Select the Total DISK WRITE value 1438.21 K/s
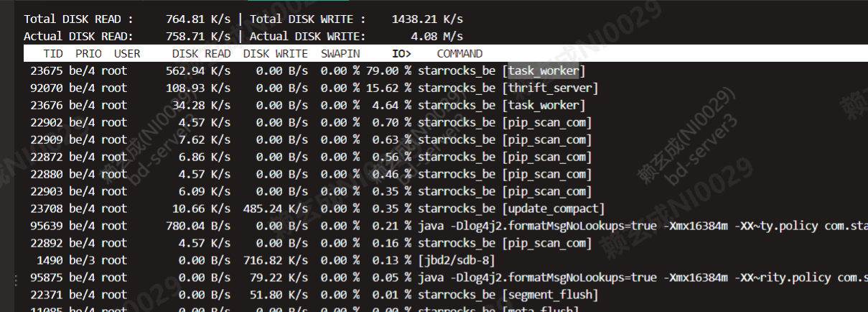The height and width of the screenshot is (312, 868). coord(427,19)
